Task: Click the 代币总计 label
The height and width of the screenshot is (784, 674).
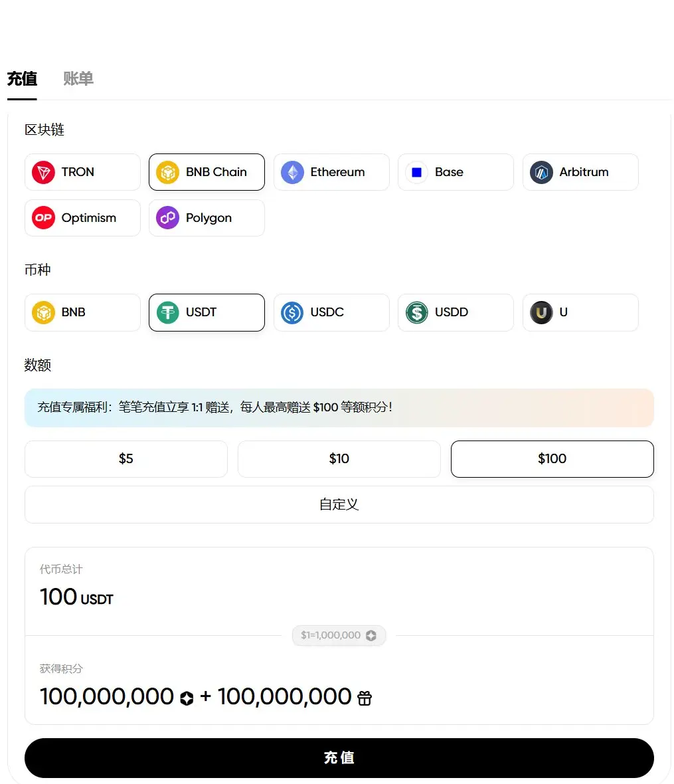Action: 61,569
